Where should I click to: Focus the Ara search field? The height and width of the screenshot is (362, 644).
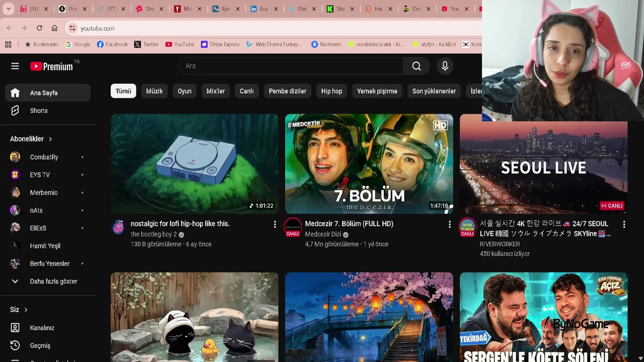tap(291, 66)
